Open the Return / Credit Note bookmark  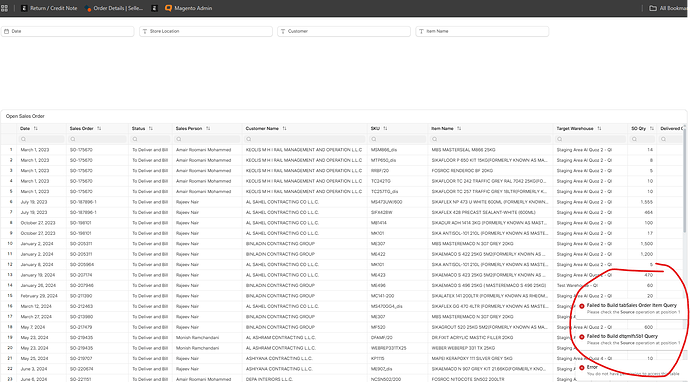tap(49, 8)
